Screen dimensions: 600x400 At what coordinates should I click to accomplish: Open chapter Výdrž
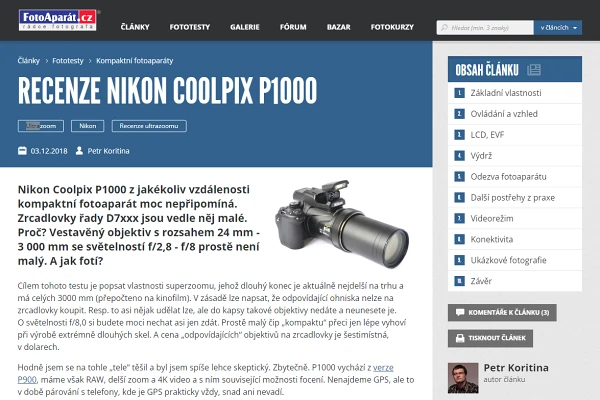pyautogui.click(x=515, y=156)
